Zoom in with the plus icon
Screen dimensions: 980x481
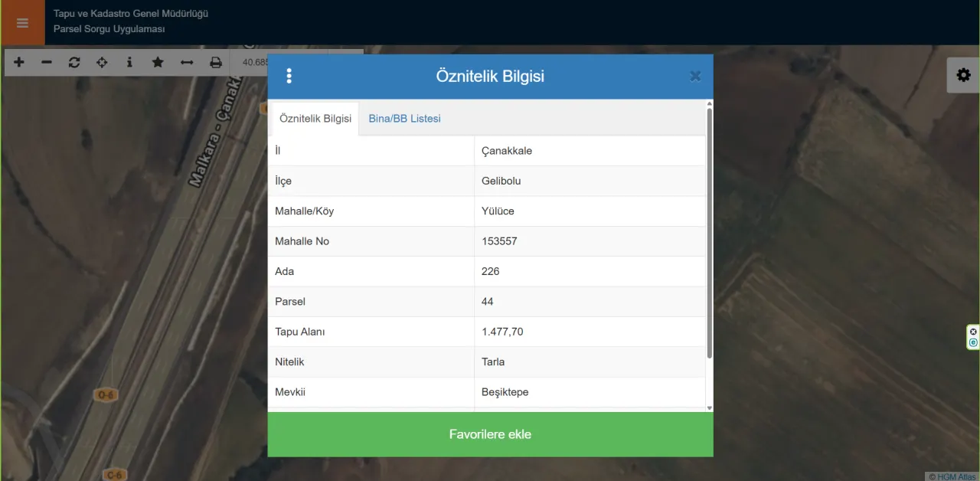[x=19, y=63]
